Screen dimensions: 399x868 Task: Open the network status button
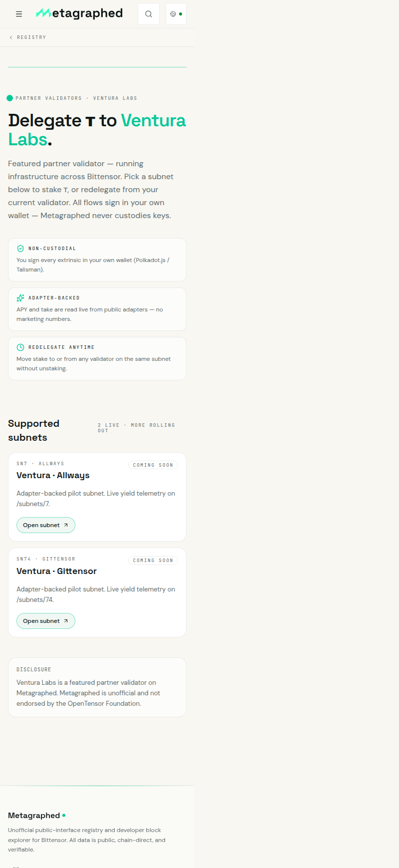176,14
